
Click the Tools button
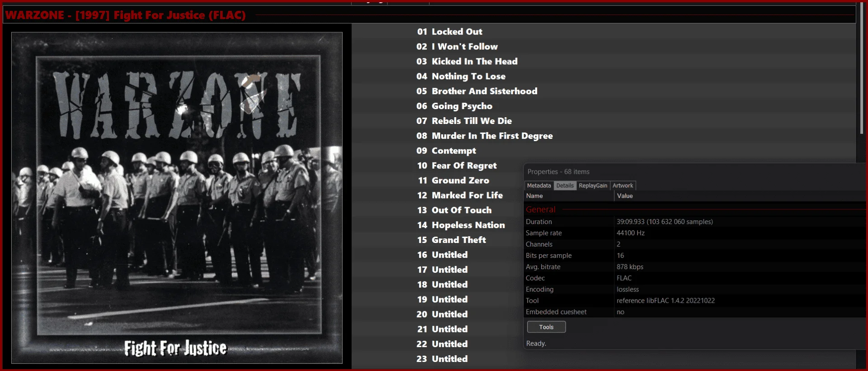coord(546,327)
